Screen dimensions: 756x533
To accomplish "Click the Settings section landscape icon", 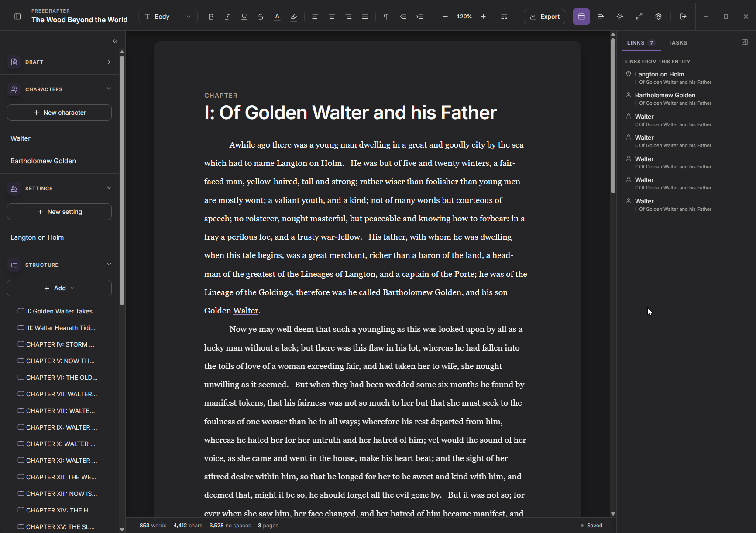I will pyautogui.click(x=14, y=189).
